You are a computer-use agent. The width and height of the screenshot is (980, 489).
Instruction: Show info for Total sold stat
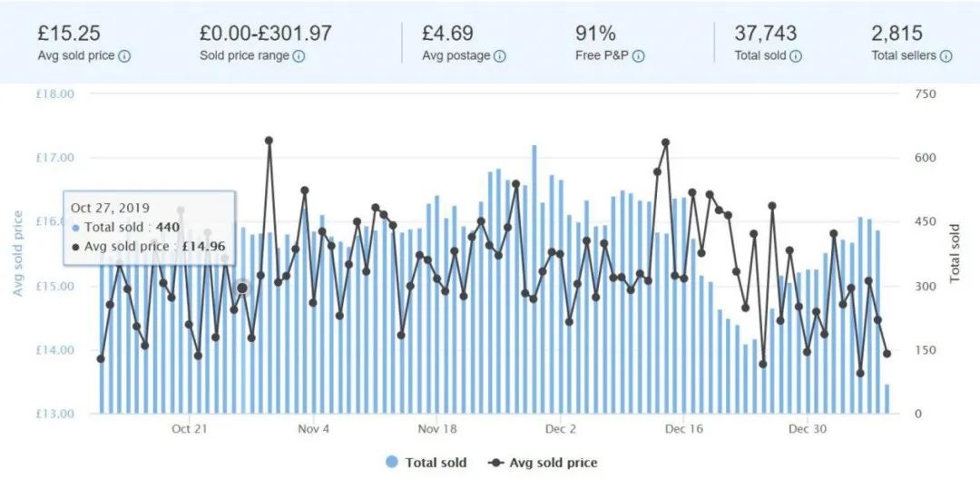tap(796, 56)
